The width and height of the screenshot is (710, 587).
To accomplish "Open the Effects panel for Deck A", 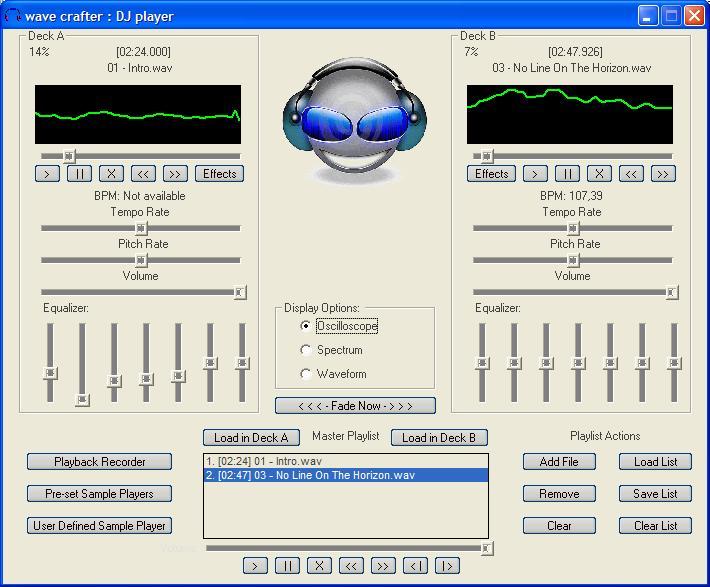I will click(x=220, y=174).
